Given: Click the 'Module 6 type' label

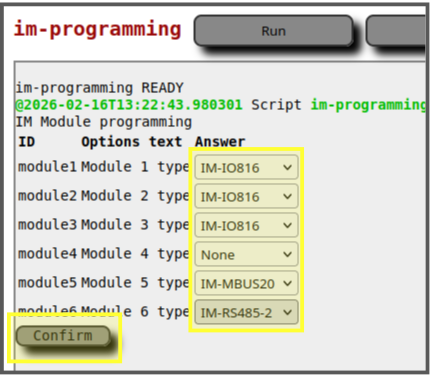Looking at the screenshot, I should 135,312.
